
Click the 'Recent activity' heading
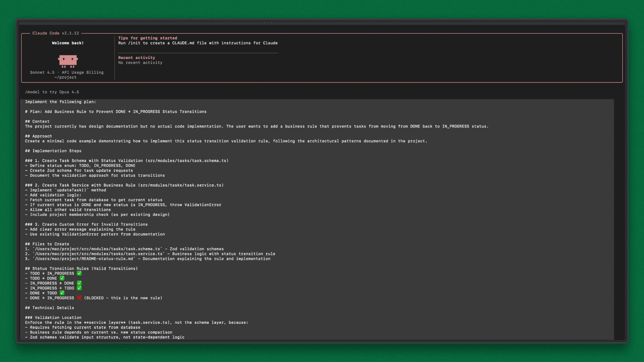[x=137, y=58]
